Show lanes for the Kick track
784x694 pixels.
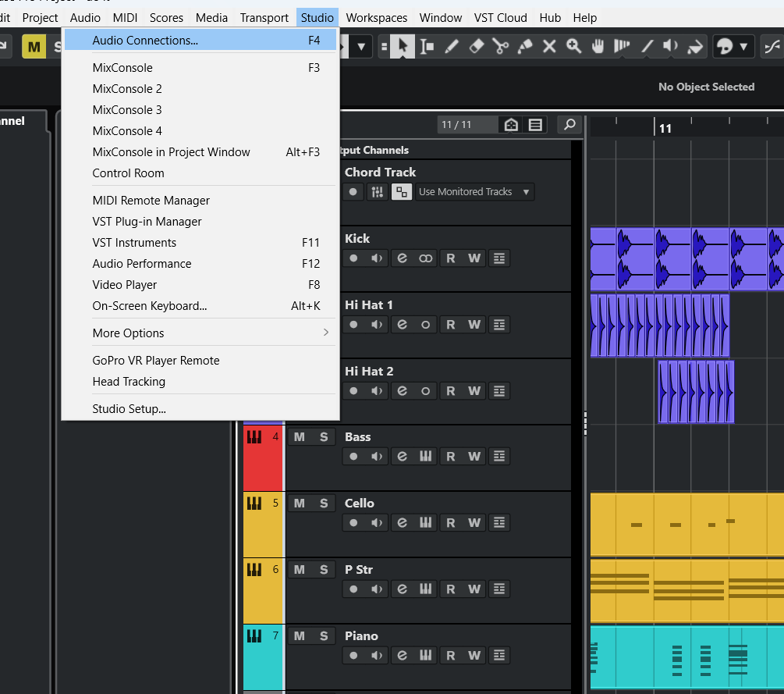click(499, 258)
